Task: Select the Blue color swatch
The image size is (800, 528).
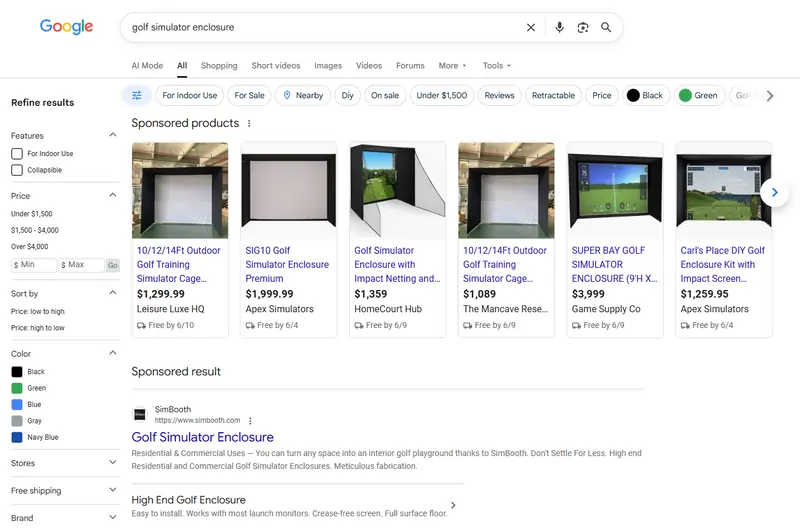Action: [17, 405]
